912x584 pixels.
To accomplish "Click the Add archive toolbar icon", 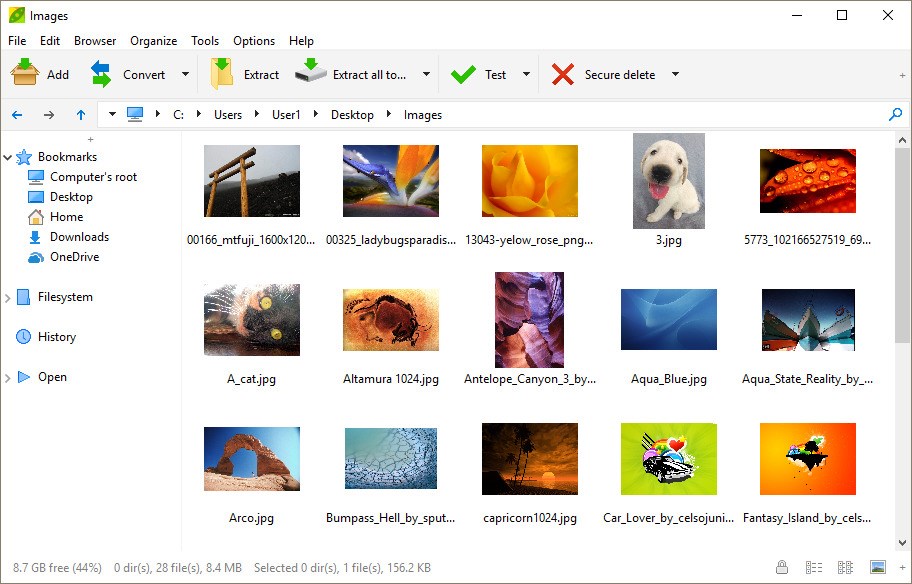I will pyautogui.click(x=25, y=74).
